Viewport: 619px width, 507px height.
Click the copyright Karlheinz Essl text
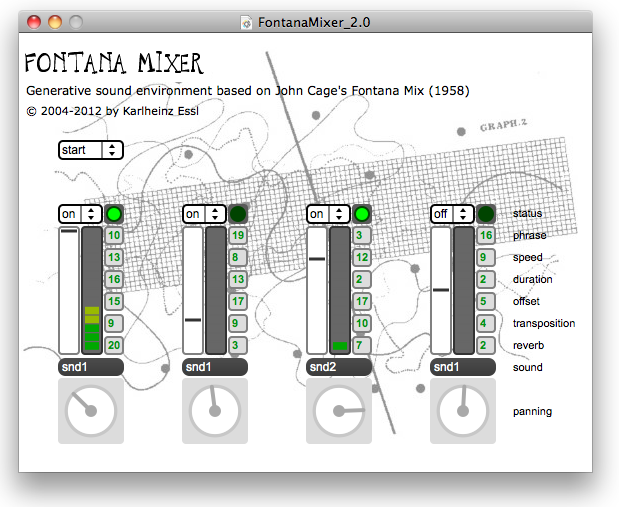point(113,111)
